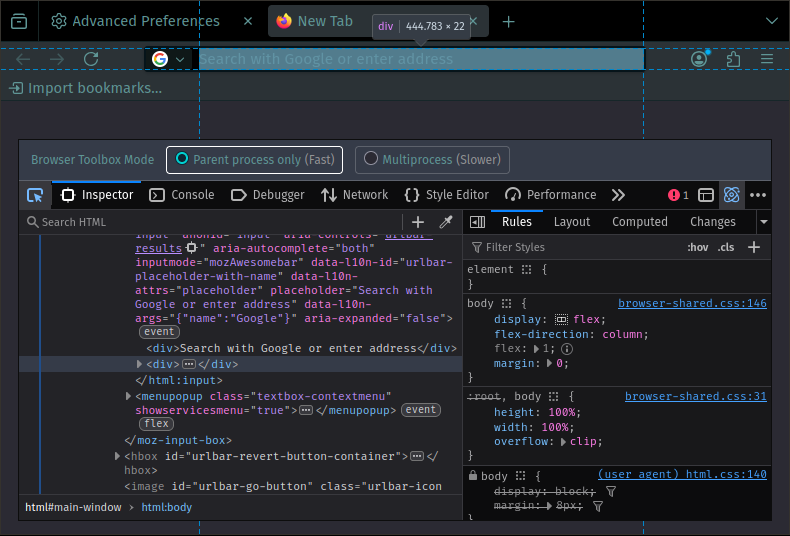790x536 pixels.
Task: Open the Firefox extensions puzzle icon
Action: (x=733, y=59)
